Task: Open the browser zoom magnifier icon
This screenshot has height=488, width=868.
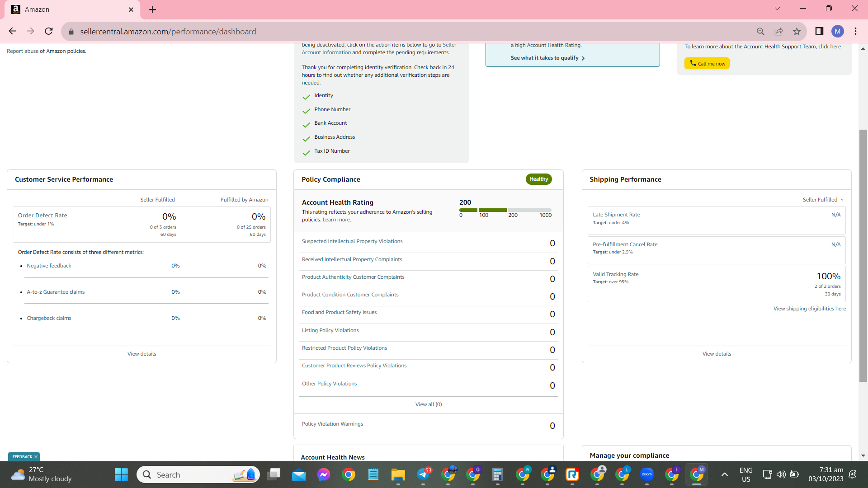Action: click(x=760, y=31)
